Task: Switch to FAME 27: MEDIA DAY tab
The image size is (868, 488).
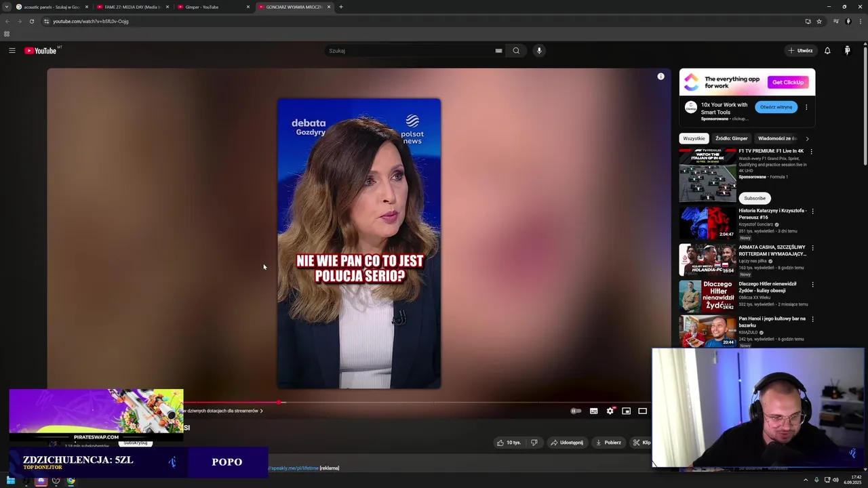Action: (x=132, y=7)
